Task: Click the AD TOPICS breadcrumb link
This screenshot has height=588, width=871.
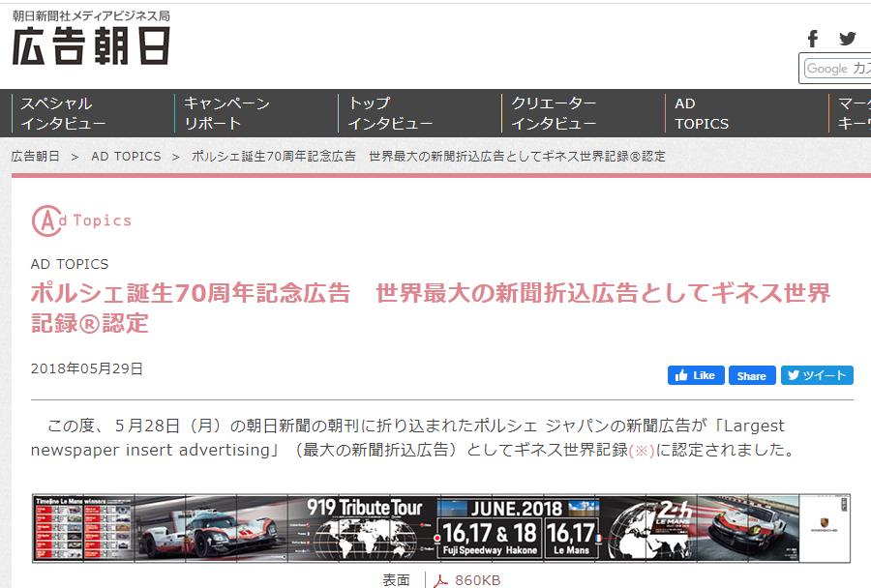Action: (126, 156)
